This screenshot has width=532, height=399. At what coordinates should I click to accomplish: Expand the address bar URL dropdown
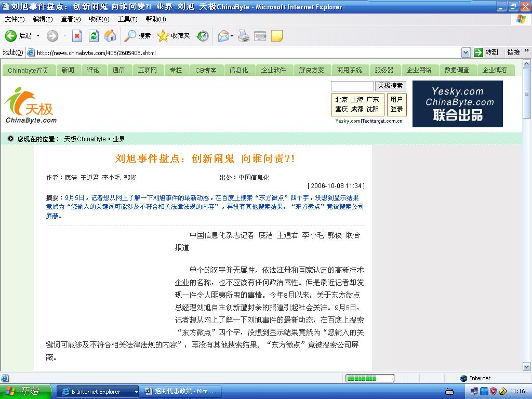tap(465, 52)
